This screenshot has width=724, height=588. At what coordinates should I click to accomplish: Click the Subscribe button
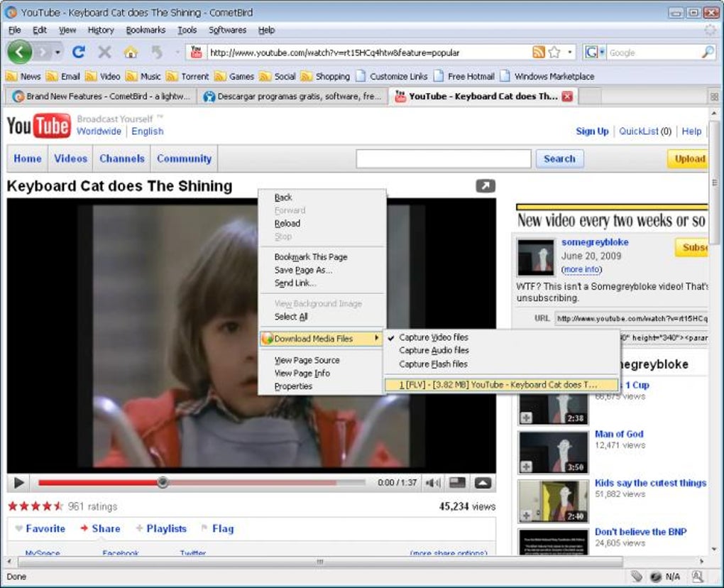point(691,247)
